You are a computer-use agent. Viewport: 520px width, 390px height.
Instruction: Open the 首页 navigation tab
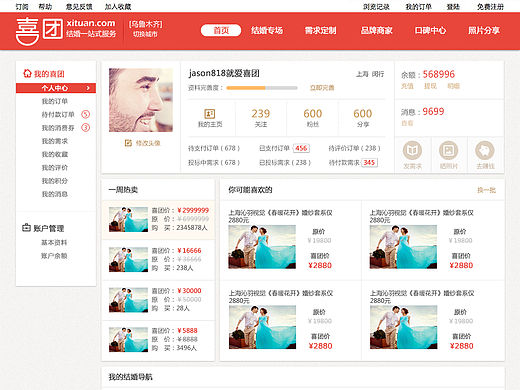point(221,30)
